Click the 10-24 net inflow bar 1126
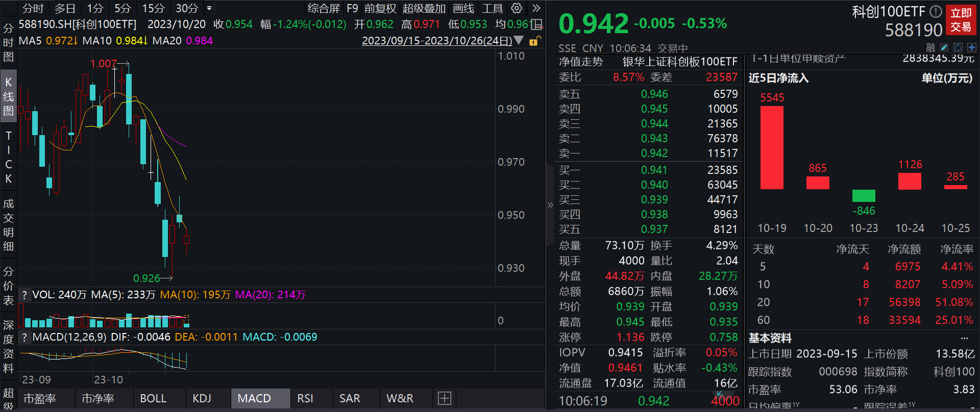The width and height of the screenshot is (980, 412). tap(910, 181)
